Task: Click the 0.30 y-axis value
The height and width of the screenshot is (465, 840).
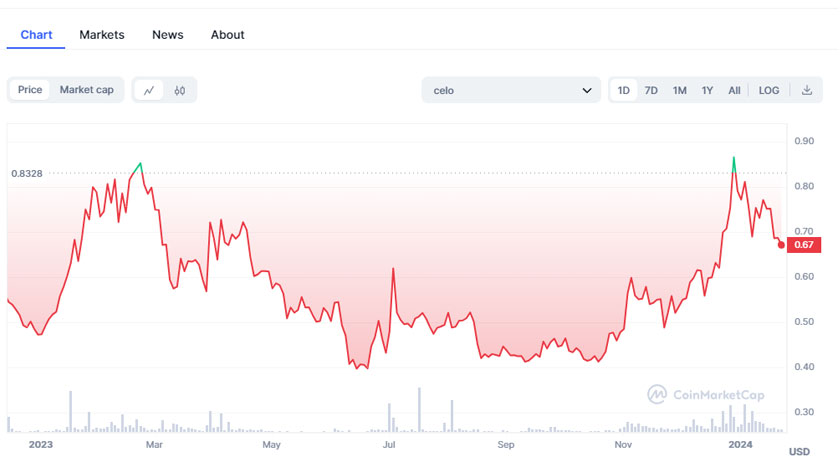Action: point(804,412)
